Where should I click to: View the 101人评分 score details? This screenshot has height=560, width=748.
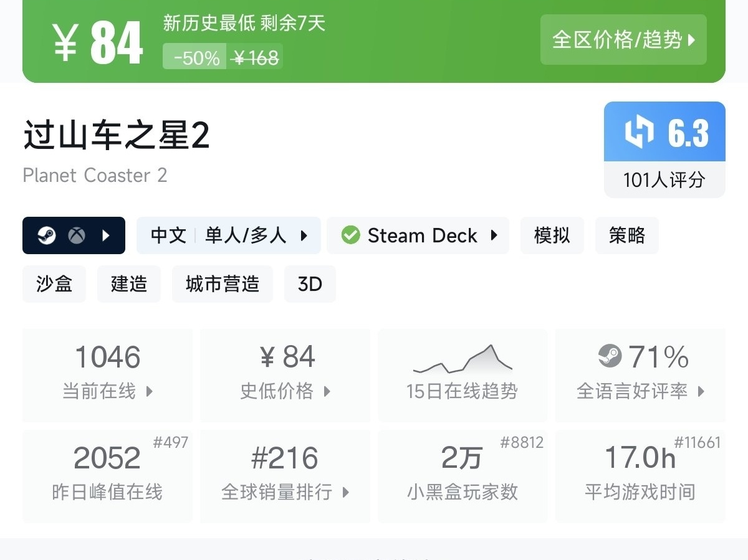pyautogui.click(x=664, y=180)
